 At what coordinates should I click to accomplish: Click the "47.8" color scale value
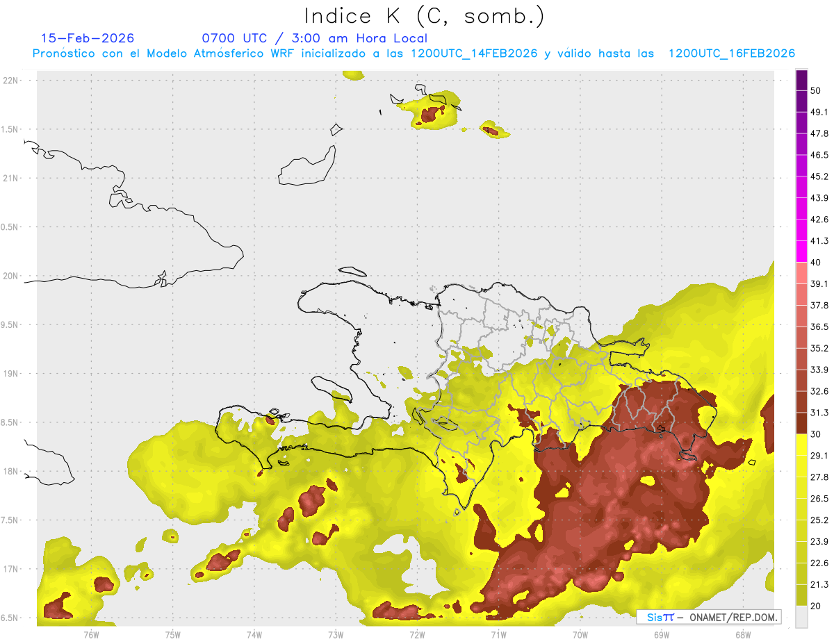[x=819, y=134]
